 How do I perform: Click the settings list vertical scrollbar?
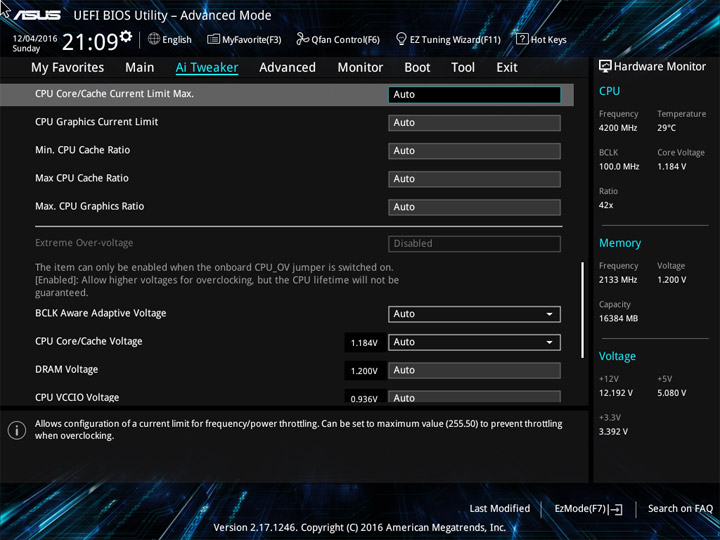click(x=583, y=310)
